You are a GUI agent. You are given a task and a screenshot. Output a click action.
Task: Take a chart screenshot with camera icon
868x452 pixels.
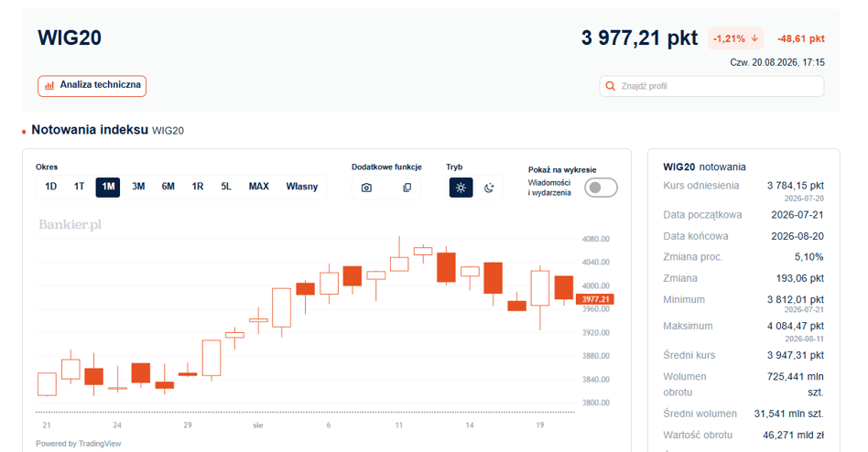366,188
